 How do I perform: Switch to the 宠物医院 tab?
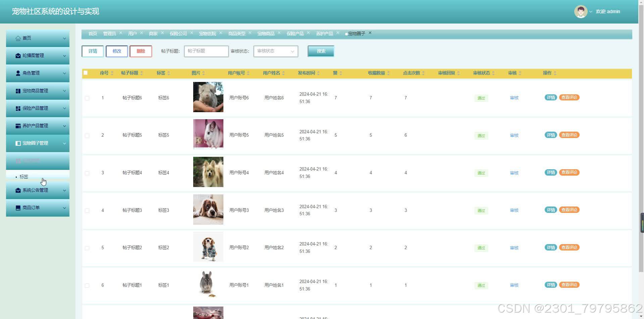tap(207, 34)
